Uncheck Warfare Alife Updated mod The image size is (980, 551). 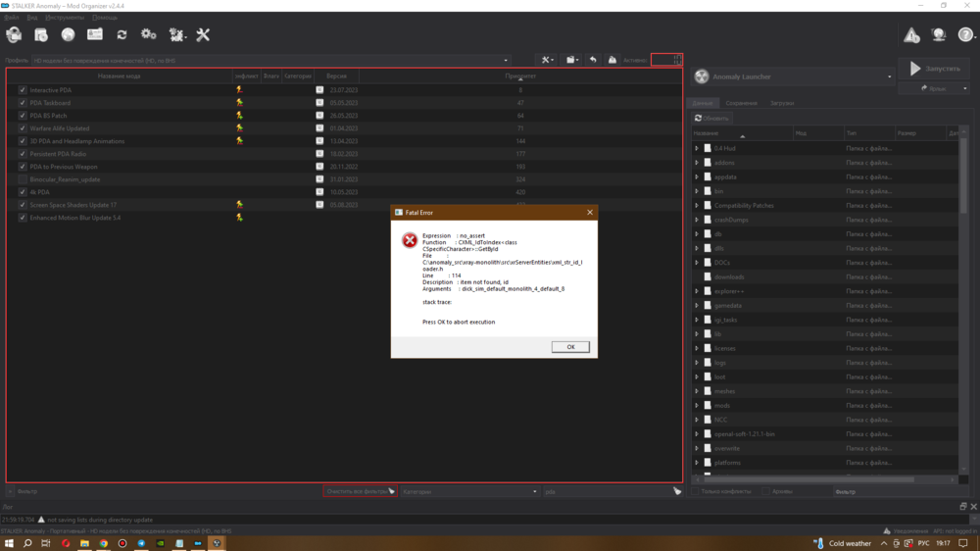point(23,128)
